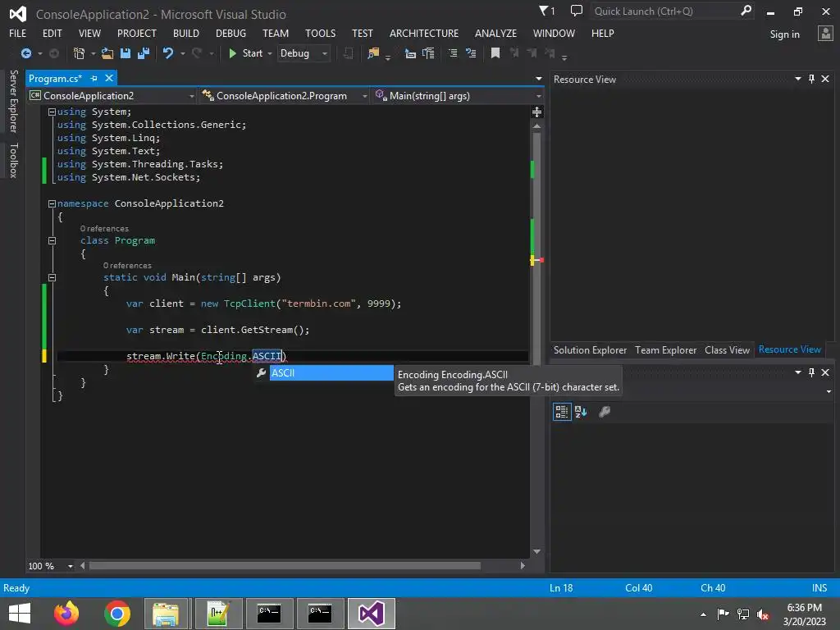Screen dimensions: 840x630
Task: Sort Properties panel alphabetically
Action: coord(581,412)
